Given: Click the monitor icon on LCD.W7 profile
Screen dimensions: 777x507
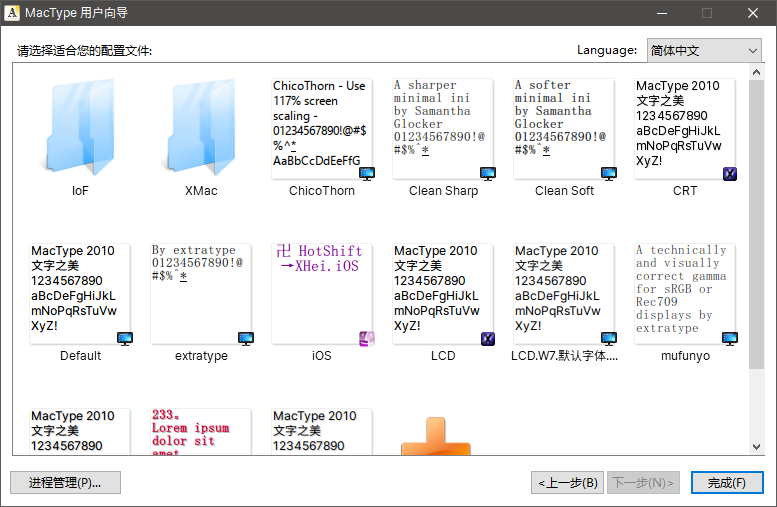Looking at the screenshot, I should [x=609, y=338].
